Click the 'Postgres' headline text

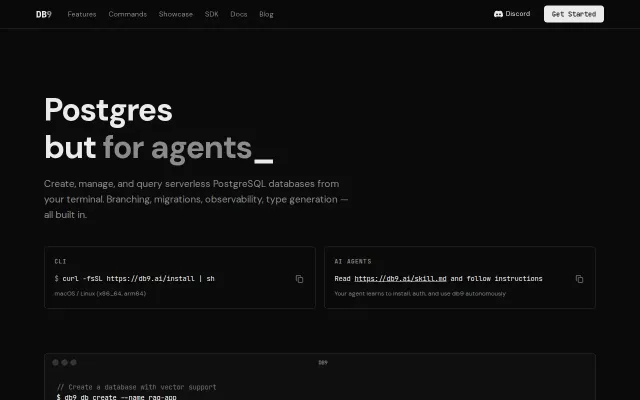(108, 110)
